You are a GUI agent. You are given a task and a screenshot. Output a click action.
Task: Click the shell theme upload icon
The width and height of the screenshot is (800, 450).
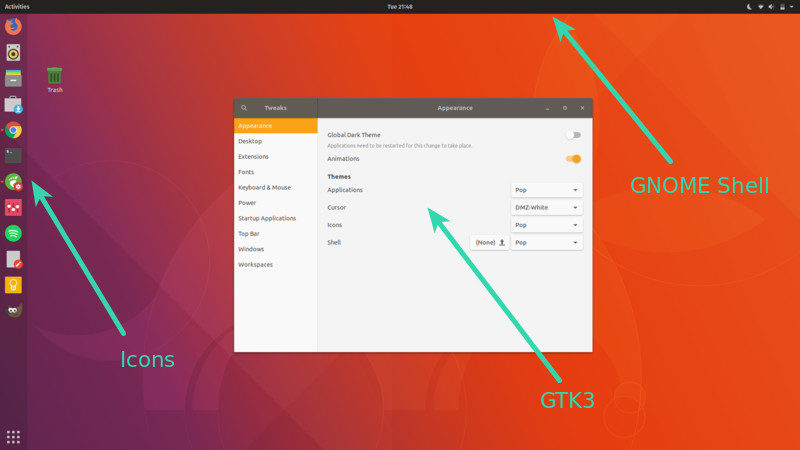[x=502, y=243]
